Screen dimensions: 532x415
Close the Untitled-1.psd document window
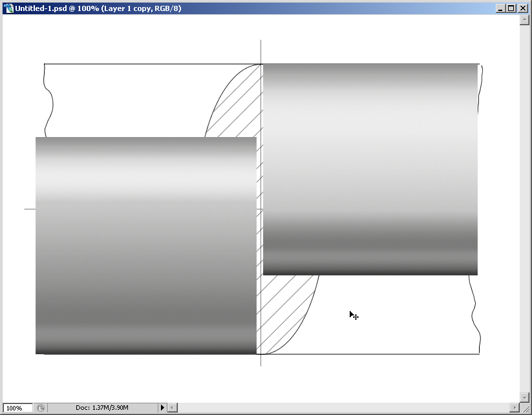pyautogui.click(x=523, y=8)
